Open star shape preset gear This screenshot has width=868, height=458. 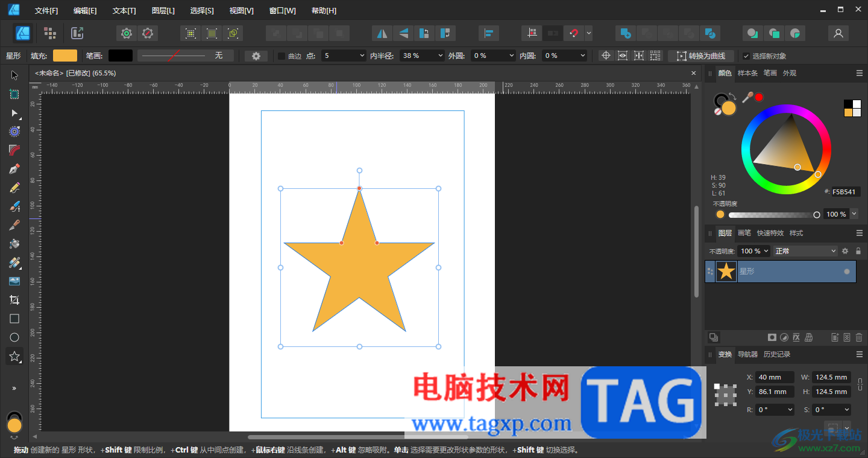256,56
